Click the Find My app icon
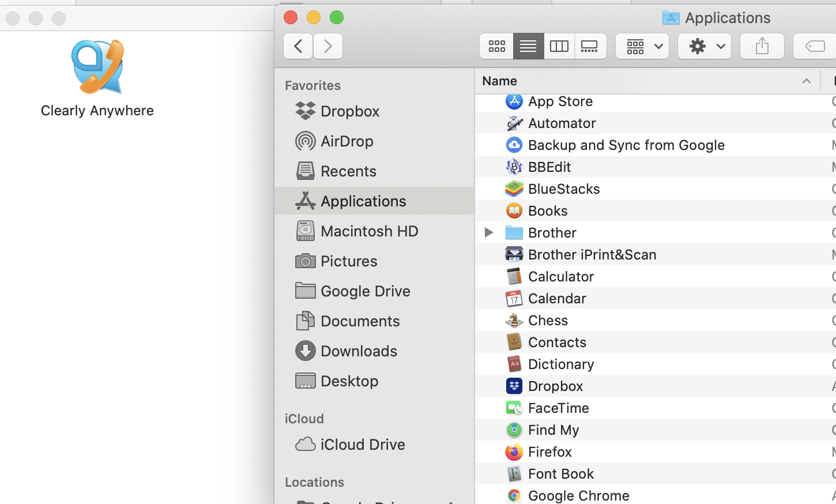The image size is (836, 504). tap(514, 430)
